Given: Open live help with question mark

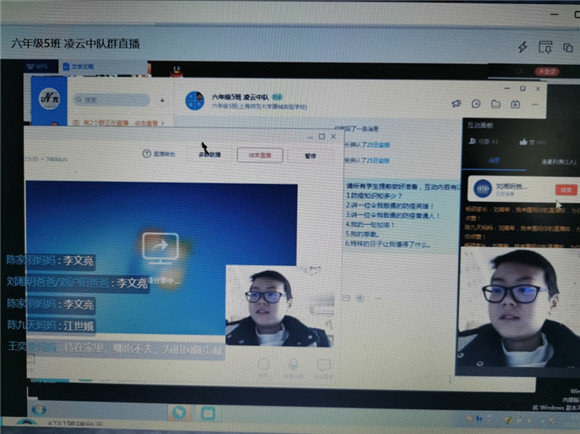Looking at the screenshot, I should 159,154.
